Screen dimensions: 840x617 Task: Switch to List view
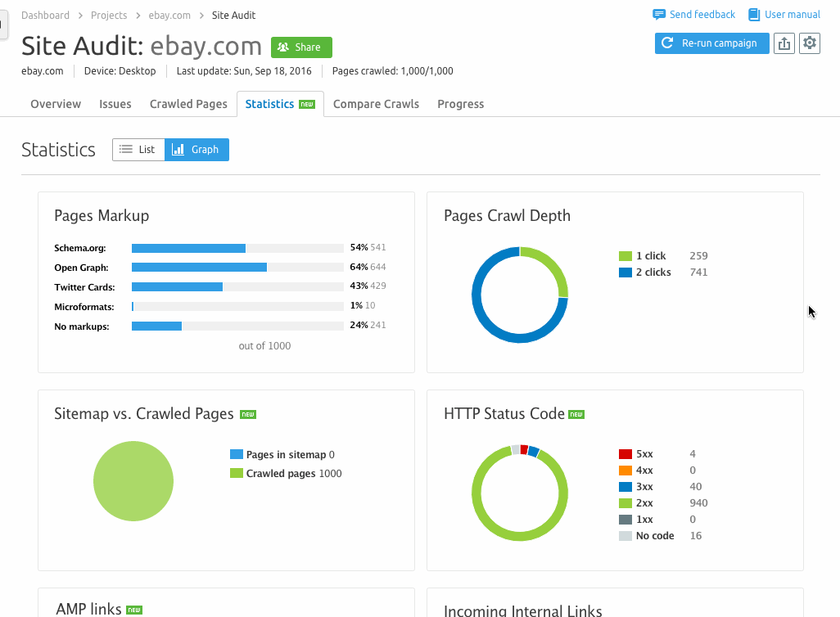click(x=138, y=150)
